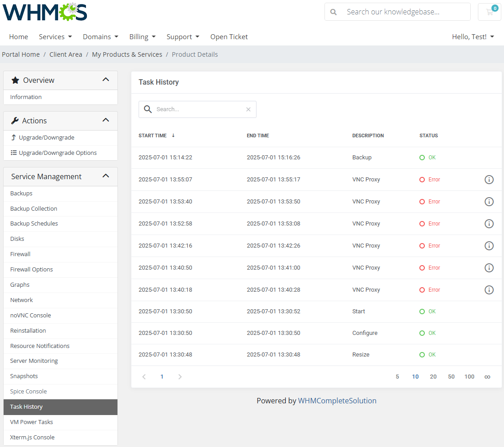This screenshot has height=447, width=504.
Task: Open the Services dropdown menu
Action: click(x=55, y=36)
